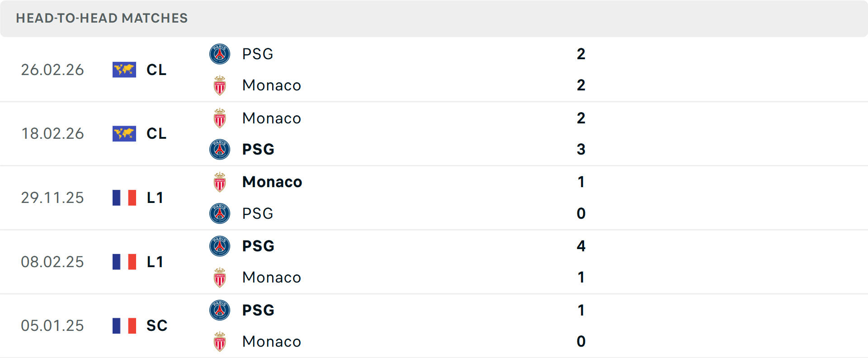Click the score 4 in the PSG vs Monaco match
Screen dimensions: 868x358
tap(581, 246)
